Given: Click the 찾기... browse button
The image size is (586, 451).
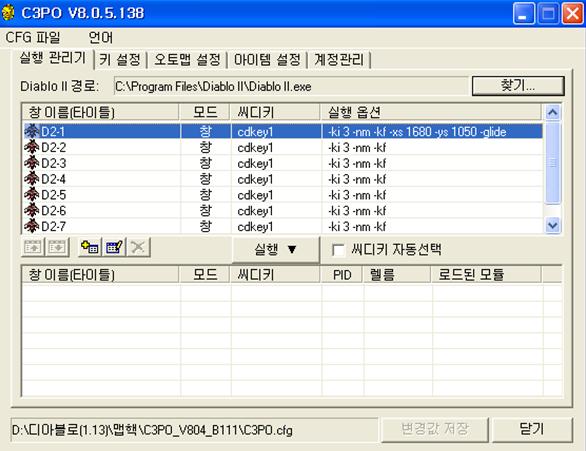Looking at the screenshot, I should (x=518, y=86).
